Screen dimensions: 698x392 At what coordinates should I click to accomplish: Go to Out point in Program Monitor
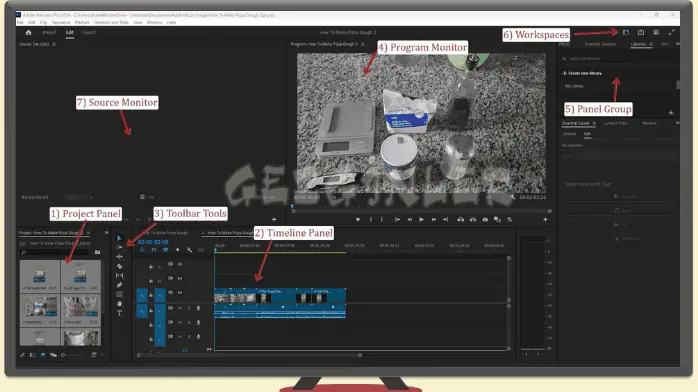(446, 219)
